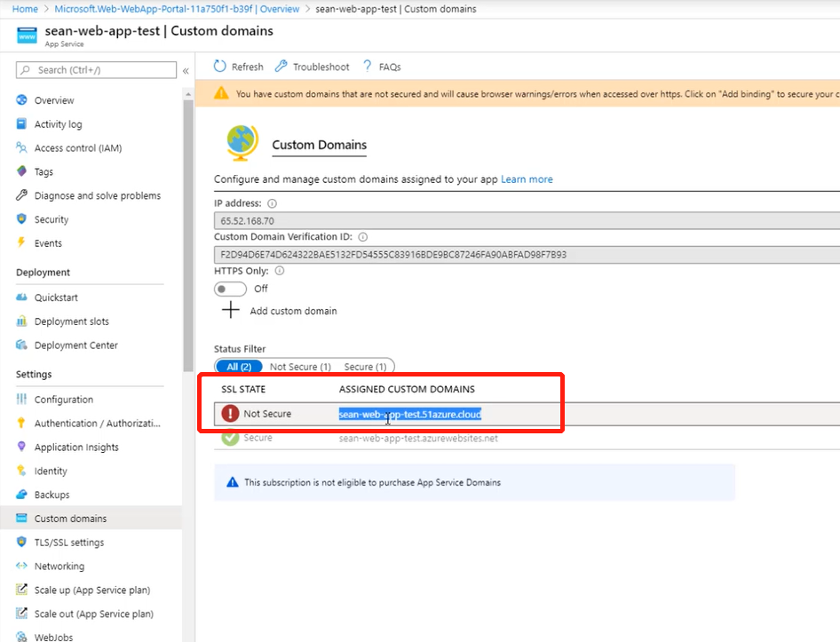The height and width of the screenshot is (642, 840).
Task: Click the subscription not eligible notice
Action: pyautogui.click(x=475, y=482)
